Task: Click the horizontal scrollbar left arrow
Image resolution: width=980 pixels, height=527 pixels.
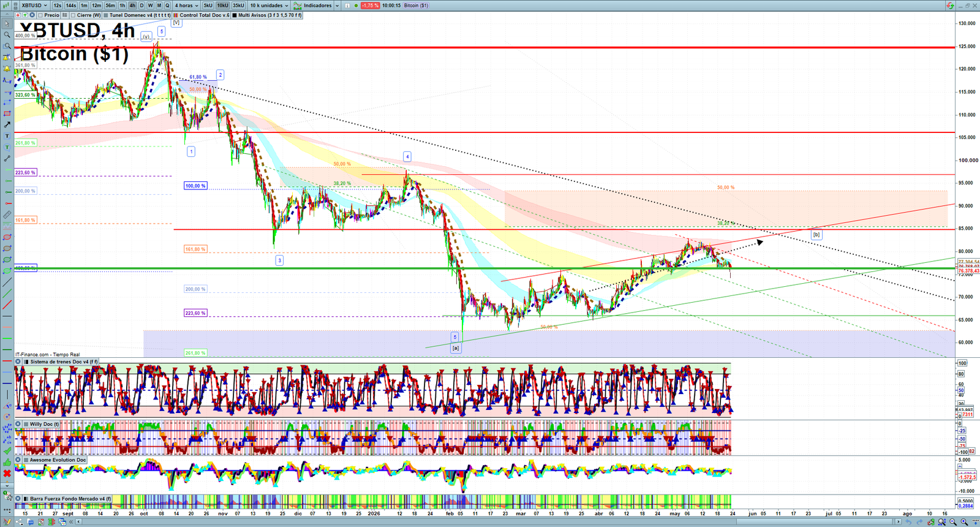Action: coord(78,521)
